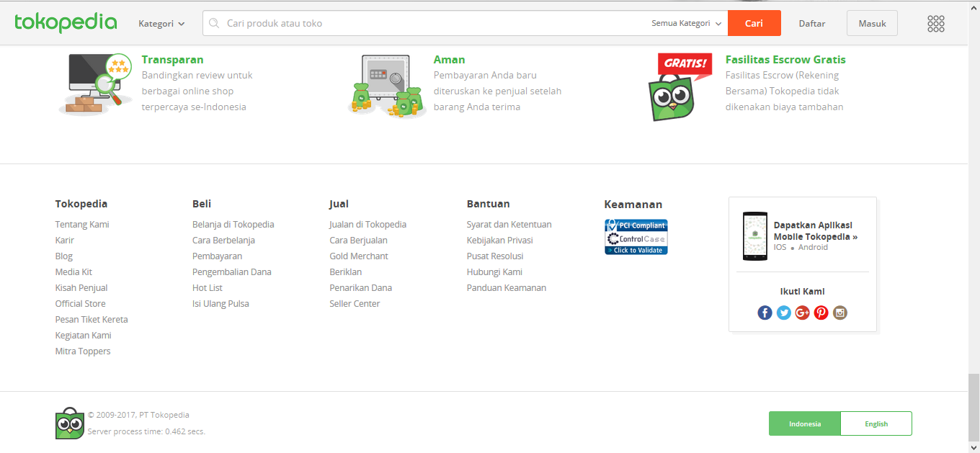The width and height of the screenshot is (980, 453).
Task: Switch language to English
Action: (x=876, y=423)
